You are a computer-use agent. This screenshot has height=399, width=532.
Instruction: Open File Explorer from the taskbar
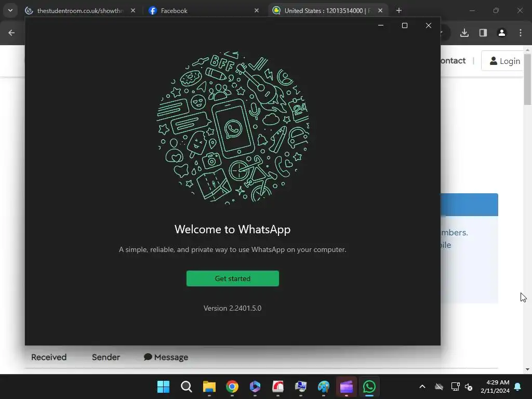pos(209,387)
